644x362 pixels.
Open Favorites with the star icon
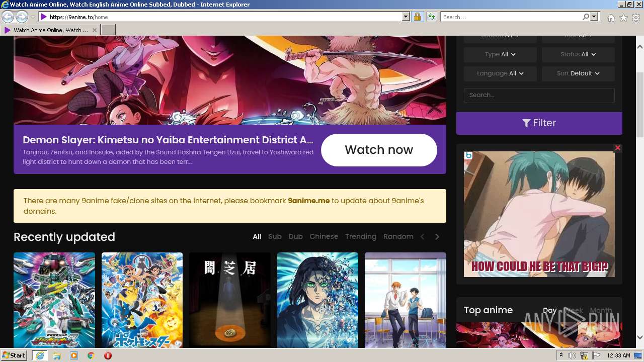623,18
